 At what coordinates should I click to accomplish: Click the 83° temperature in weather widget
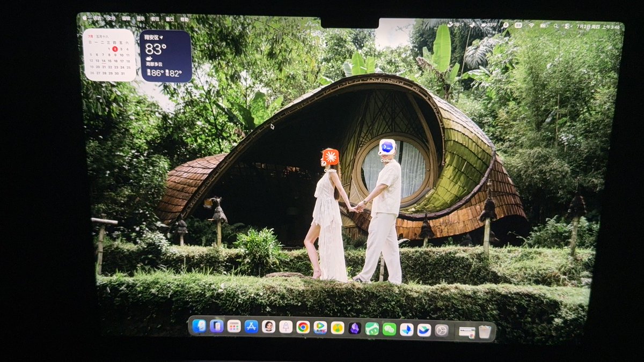pos(156,49)
